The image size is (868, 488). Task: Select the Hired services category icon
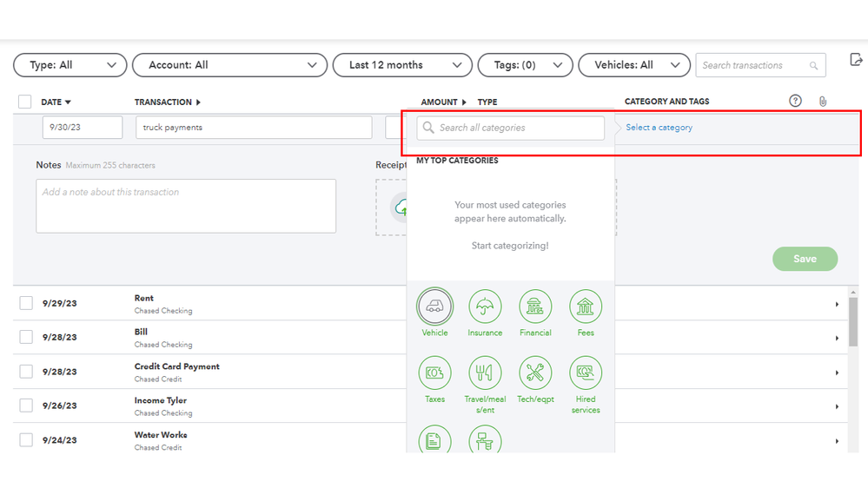(x=586, y=373)
